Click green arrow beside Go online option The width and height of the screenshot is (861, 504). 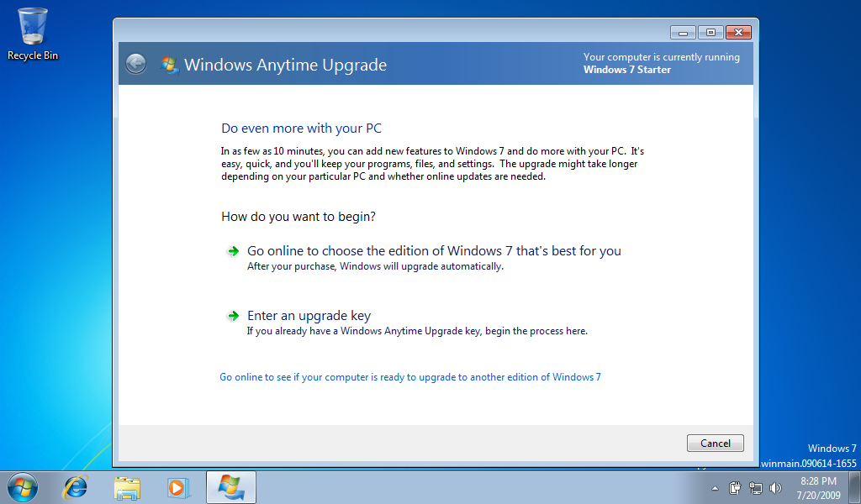click(234, 251)
